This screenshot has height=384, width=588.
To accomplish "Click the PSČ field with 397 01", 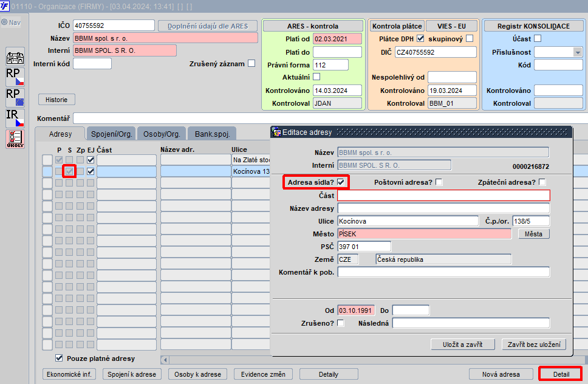I will click(364, 246).
